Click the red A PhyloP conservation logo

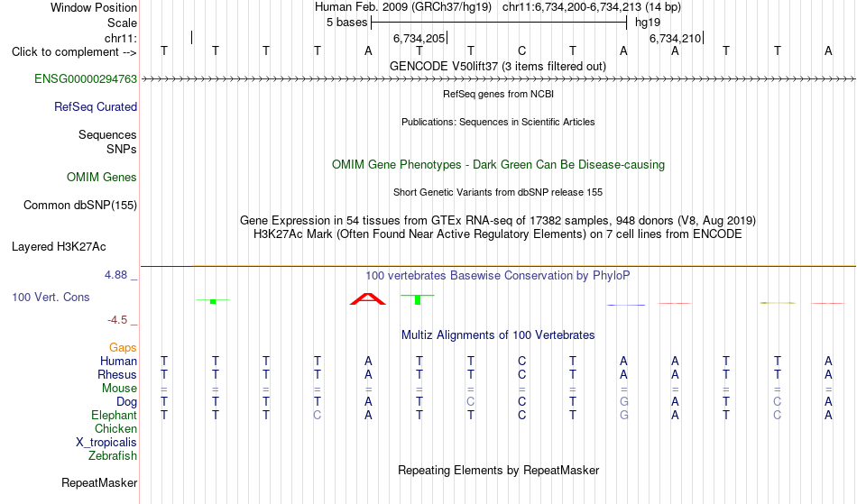(368, 298)
